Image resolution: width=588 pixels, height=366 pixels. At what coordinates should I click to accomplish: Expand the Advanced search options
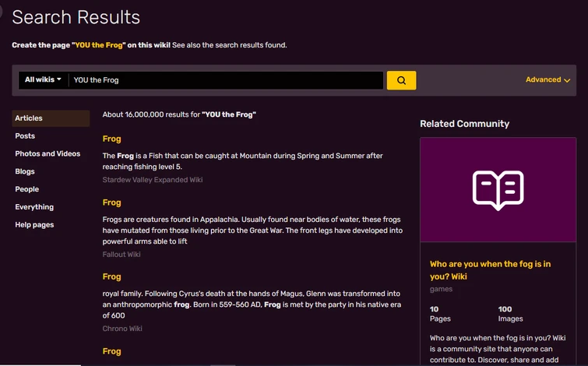point(548,80)
